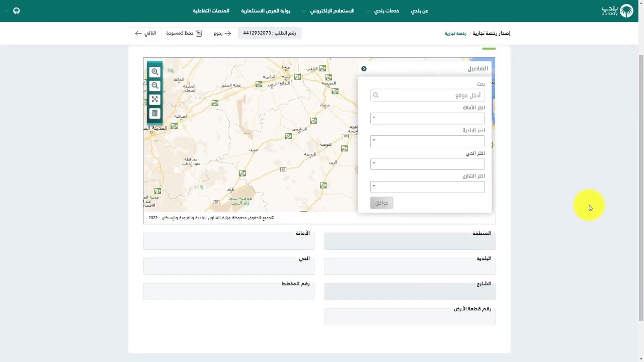Click the globe icon at the header's far left
The height and width of the screenshot is (362, 644).
click(x=16, y=11)
